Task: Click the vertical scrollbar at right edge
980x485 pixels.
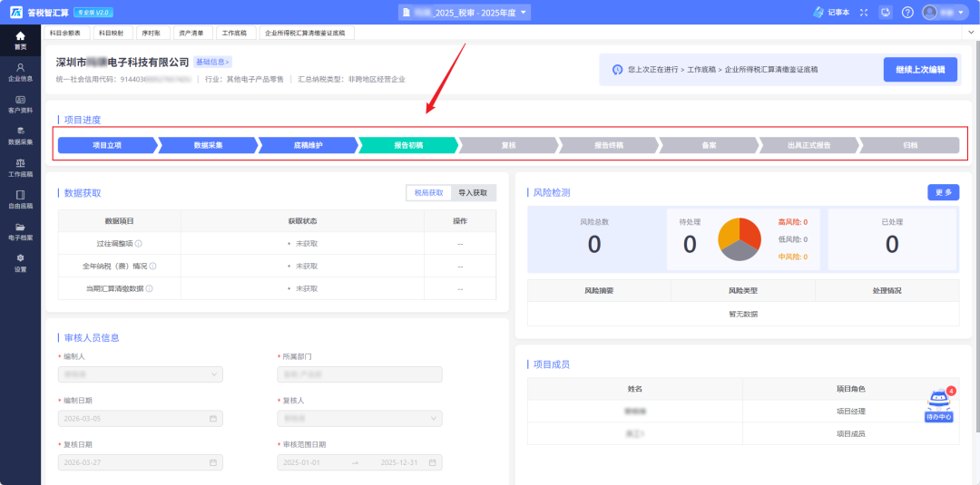Action: 976,238
